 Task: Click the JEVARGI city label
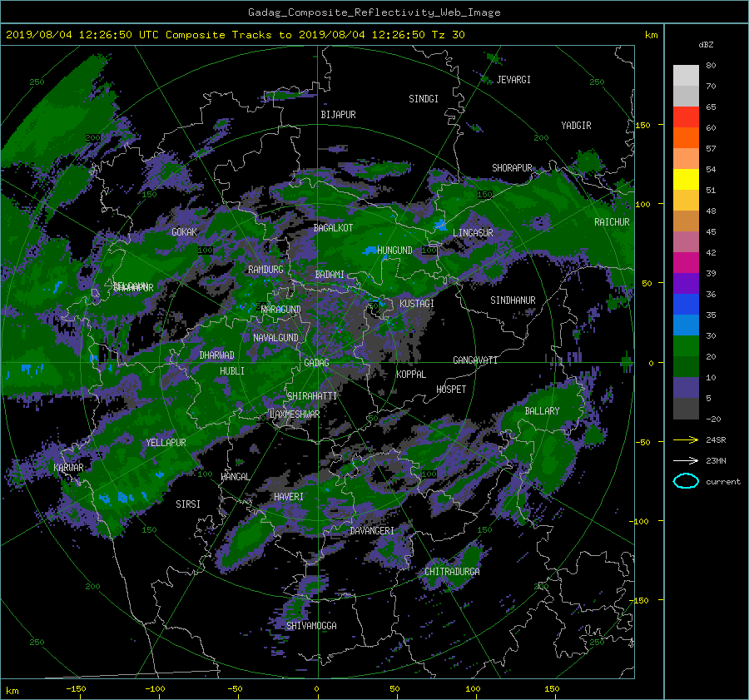513,80
